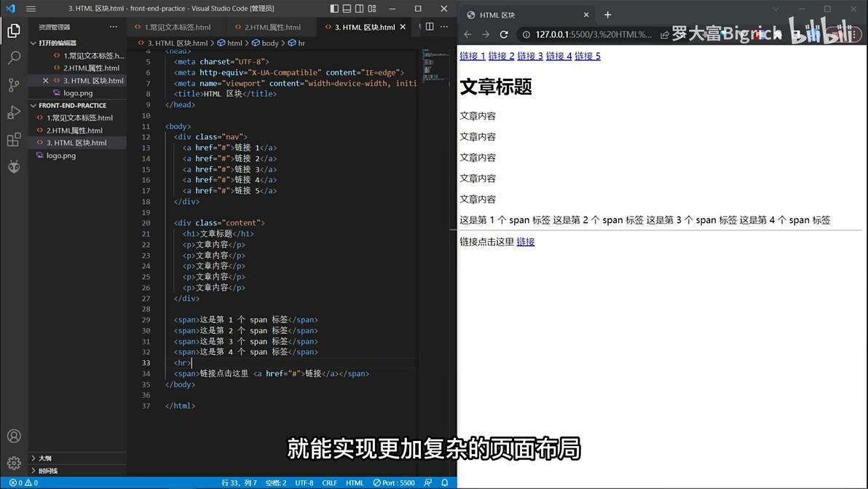Click the browser address bar URL
The width and height of the screenshot is (868, 489).
pos(593,34)
